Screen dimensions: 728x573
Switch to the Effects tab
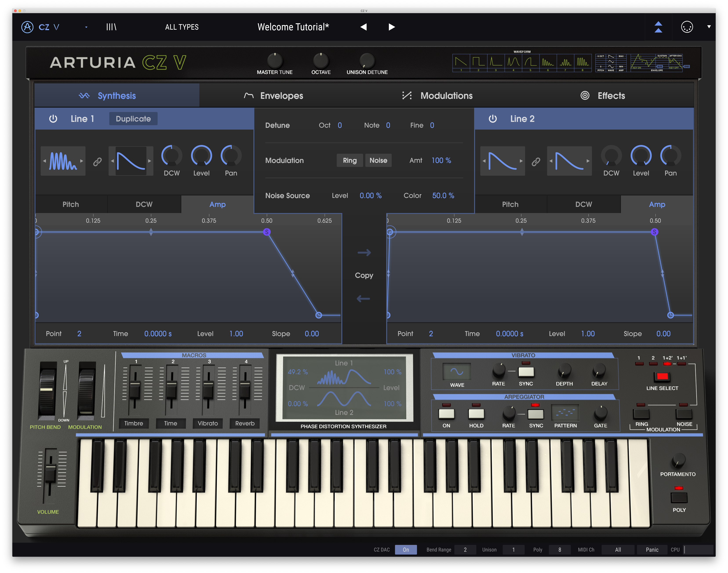click(x=611, y=96)
